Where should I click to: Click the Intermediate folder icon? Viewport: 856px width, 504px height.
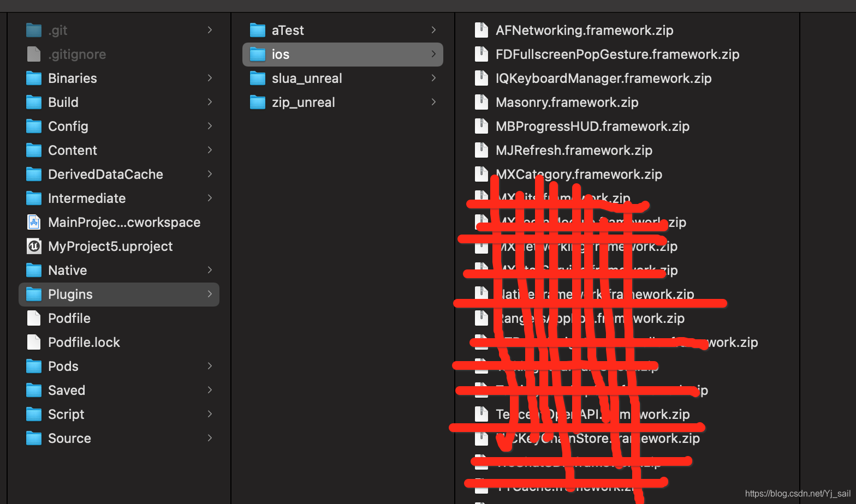click(x=34, y=198)
